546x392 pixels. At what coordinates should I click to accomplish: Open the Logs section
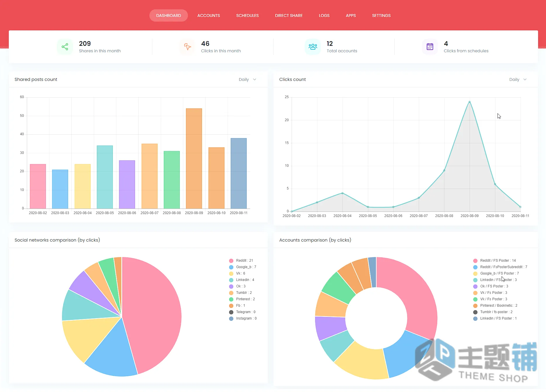pyautogui.click(x=324, y=15)
